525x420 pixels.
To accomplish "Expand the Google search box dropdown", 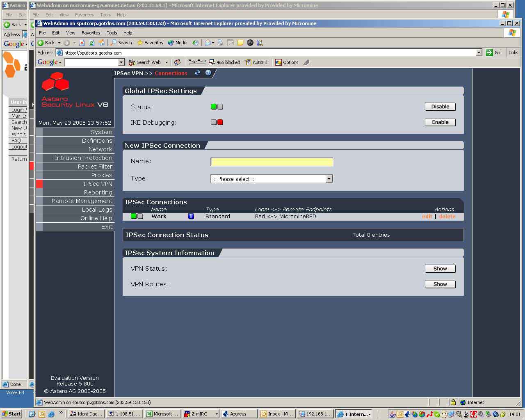I will click(x=121, y=62).
